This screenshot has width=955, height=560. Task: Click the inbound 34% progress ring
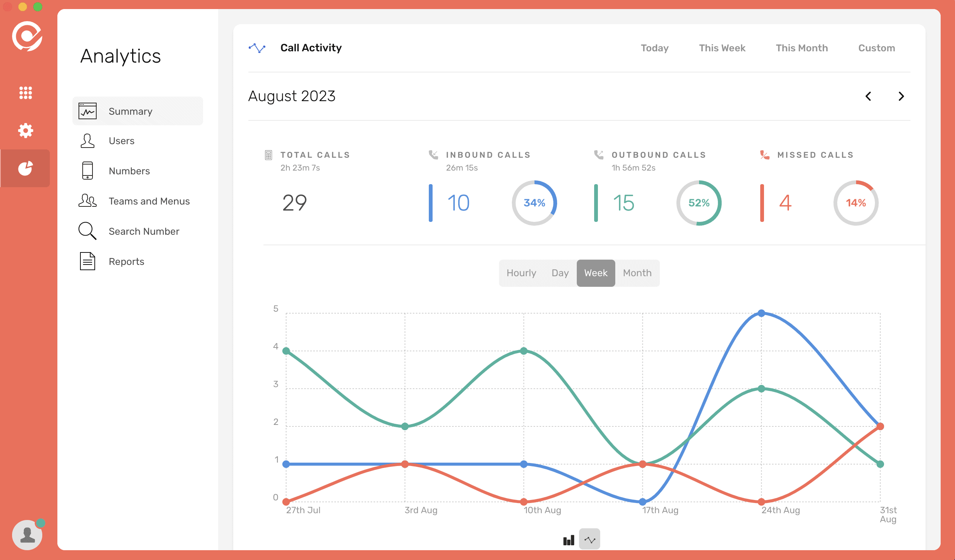[534, 203]
